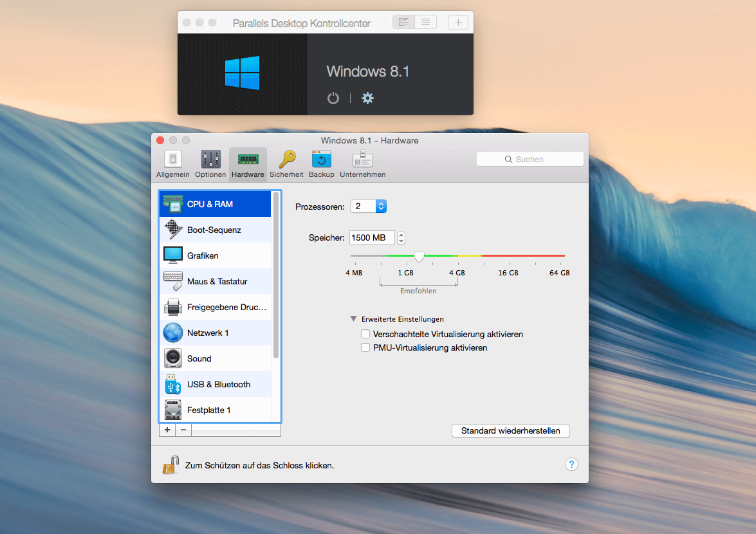Click the Sound speaker icon
This screenshot has height=534, width=756.
click(172, 358)
